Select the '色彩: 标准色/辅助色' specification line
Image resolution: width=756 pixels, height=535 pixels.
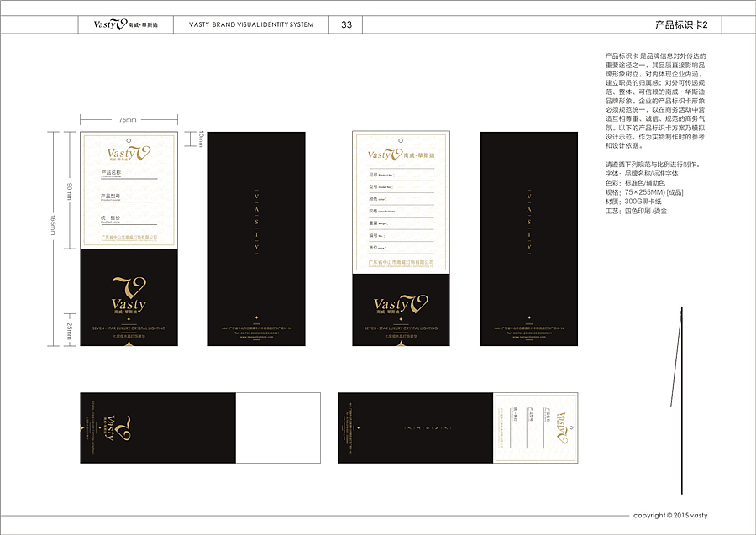click(x=636, y=182)
